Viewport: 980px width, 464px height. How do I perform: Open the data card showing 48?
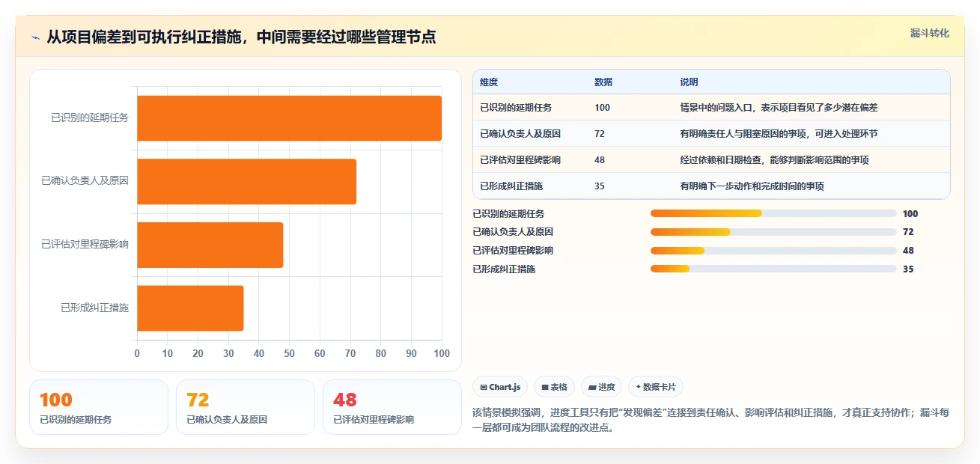(x=392, y=407)
